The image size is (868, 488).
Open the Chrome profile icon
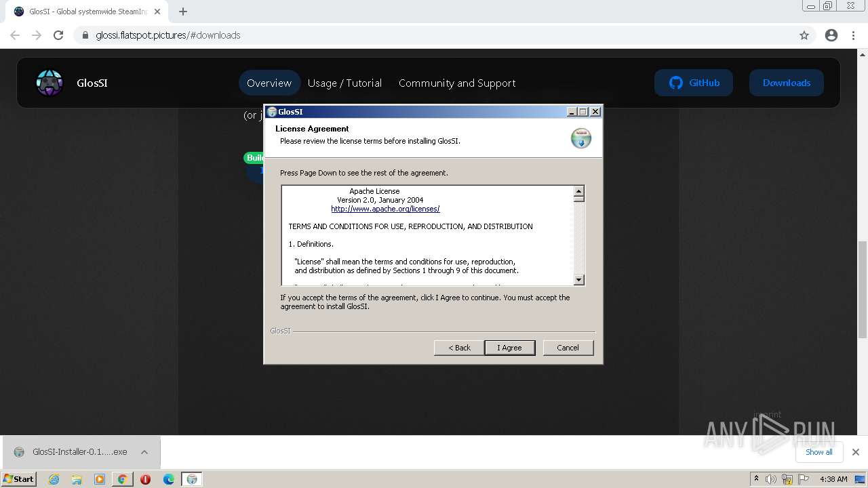(x=831, y=35)
